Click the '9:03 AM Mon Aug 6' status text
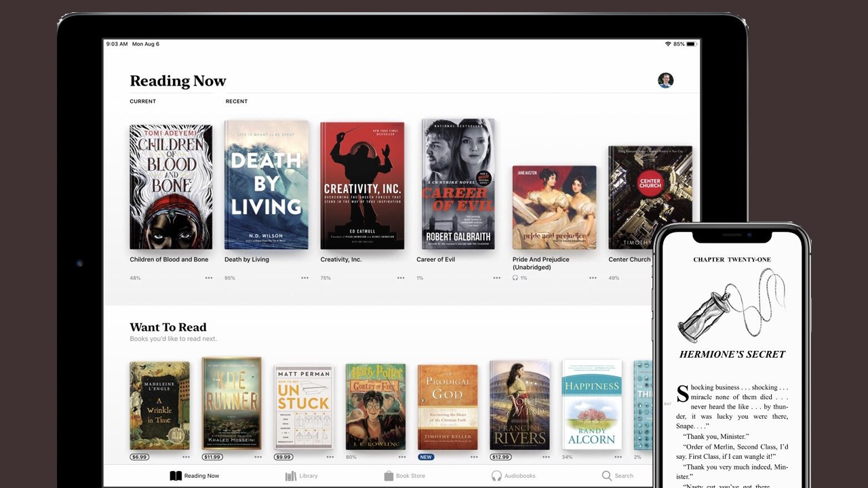 coord(132,44)
